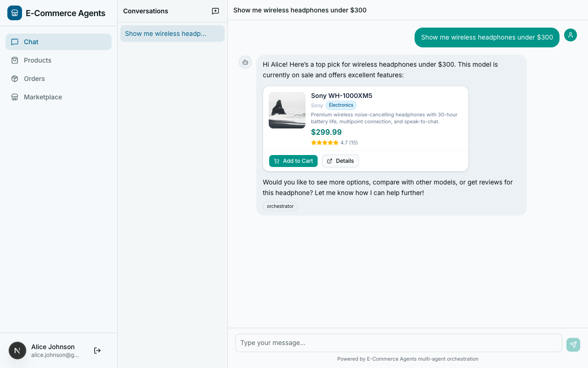Screen dimensions: 588x368
Task: Click the user avatar next to the question
Action: (x=570, y=35)
